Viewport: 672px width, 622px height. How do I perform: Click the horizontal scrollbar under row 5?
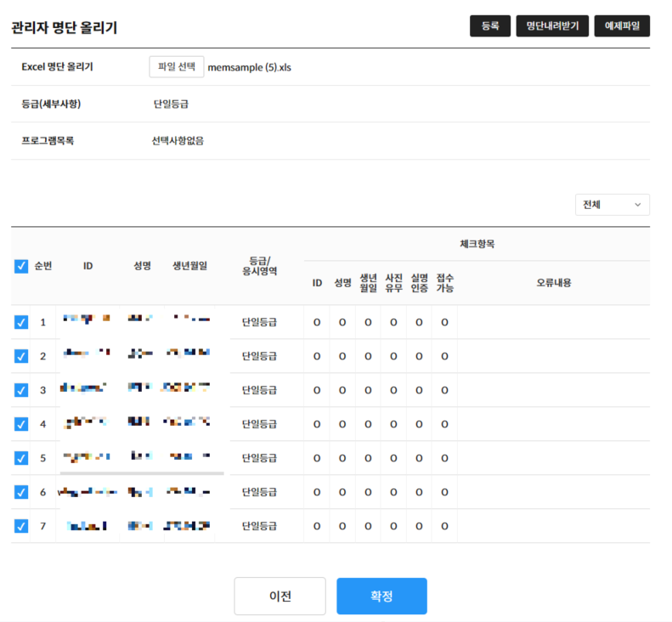click(141, 472)
